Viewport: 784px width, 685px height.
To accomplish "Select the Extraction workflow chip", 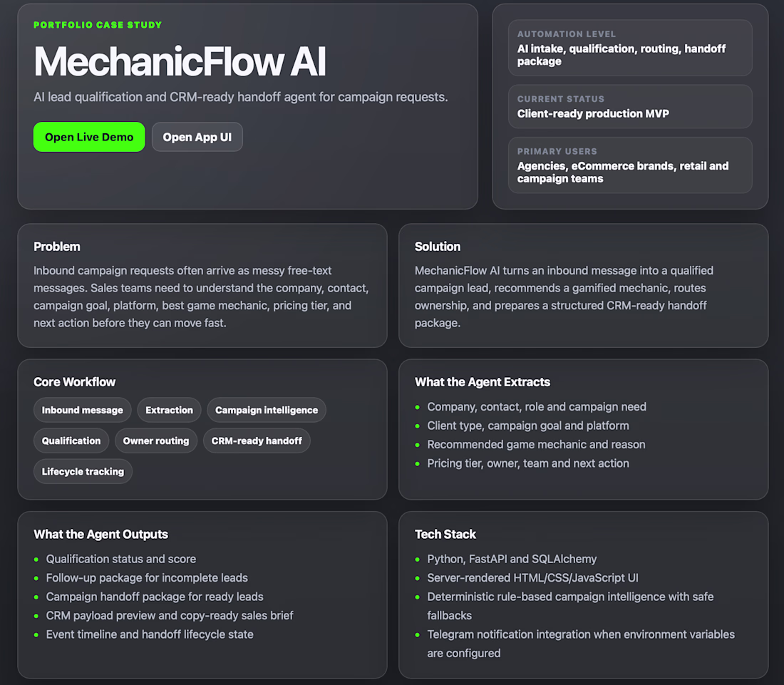I will tap(169, 410).
